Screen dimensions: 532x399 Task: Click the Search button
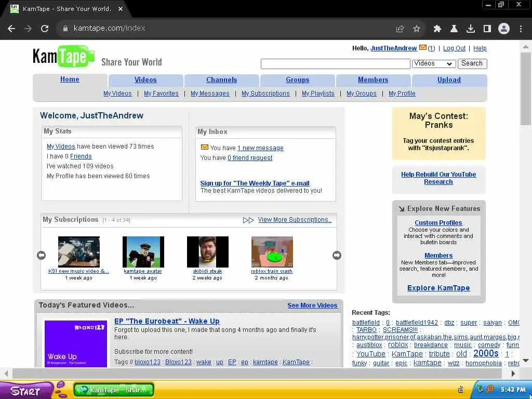click(472, 63)
